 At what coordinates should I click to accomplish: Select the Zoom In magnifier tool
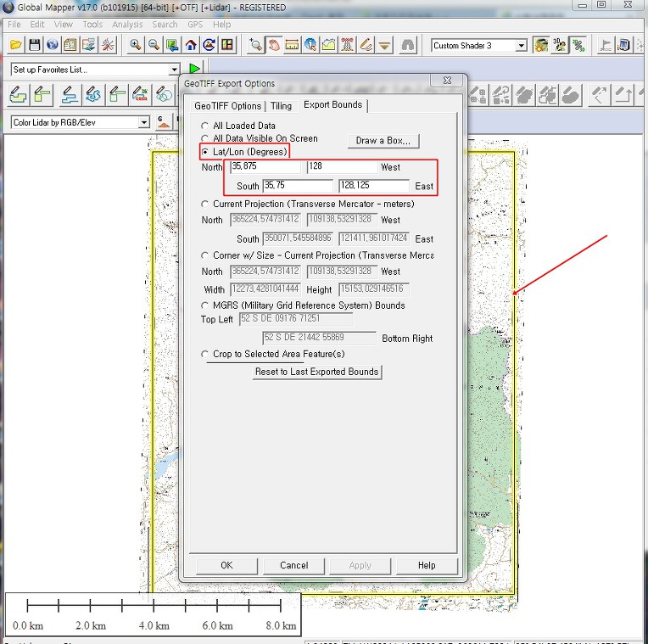point(136,45)
